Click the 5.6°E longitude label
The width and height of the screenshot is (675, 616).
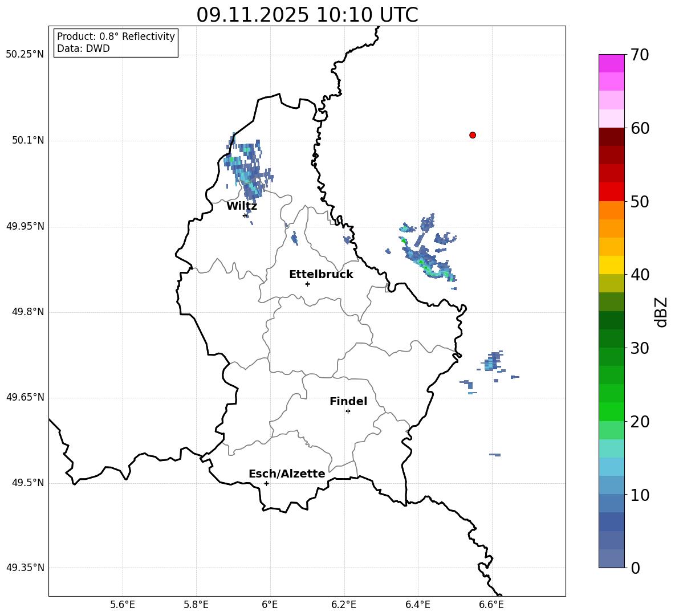coord(123,605)
